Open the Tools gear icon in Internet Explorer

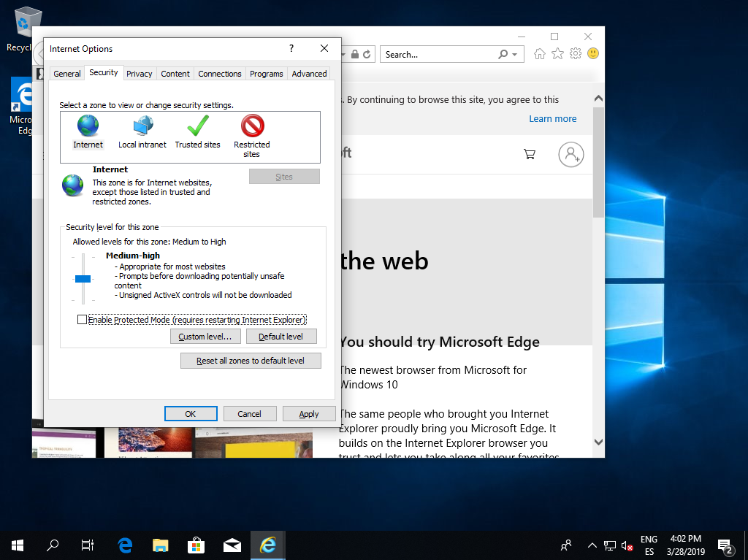pyautogui.click(x=576, y=54)
